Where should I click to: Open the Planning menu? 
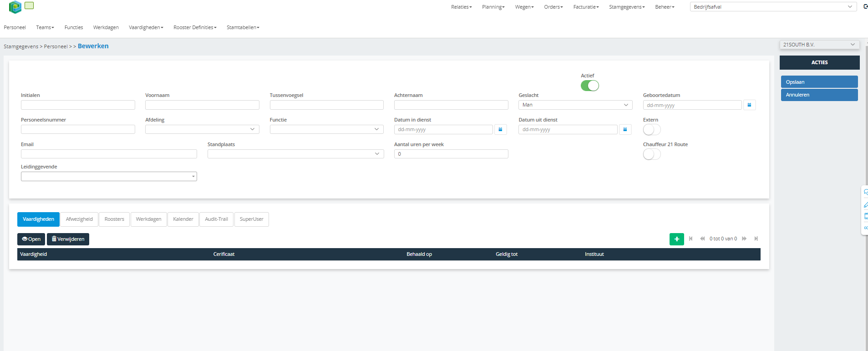(493, 7)
